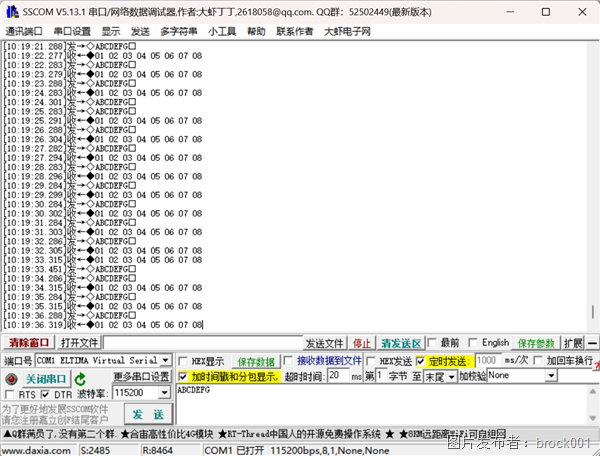600x456 pixels.
Task: Open the 多字符串 menu
Action: pos(179,31)
